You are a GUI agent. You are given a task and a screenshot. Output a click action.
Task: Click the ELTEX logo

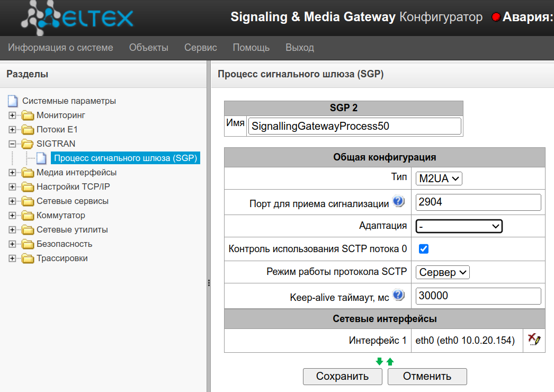click(x=77, y=18)
